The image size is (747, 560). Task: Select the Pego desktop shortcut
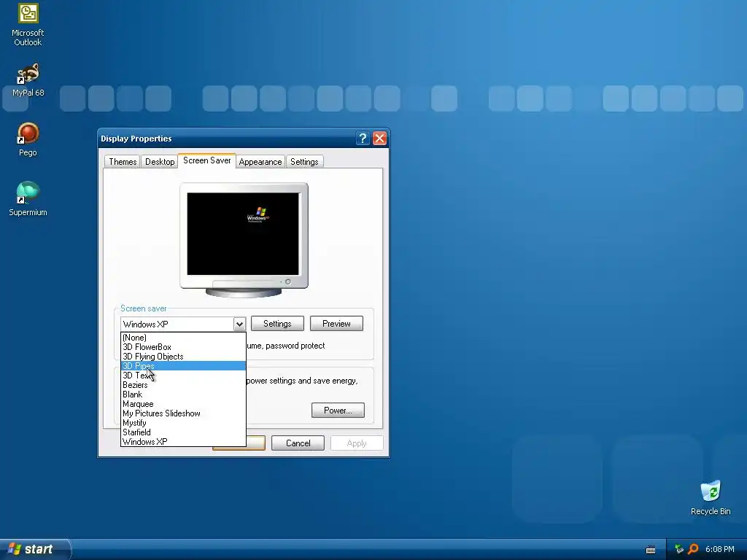pyautogui.click(x=28, y=139)
